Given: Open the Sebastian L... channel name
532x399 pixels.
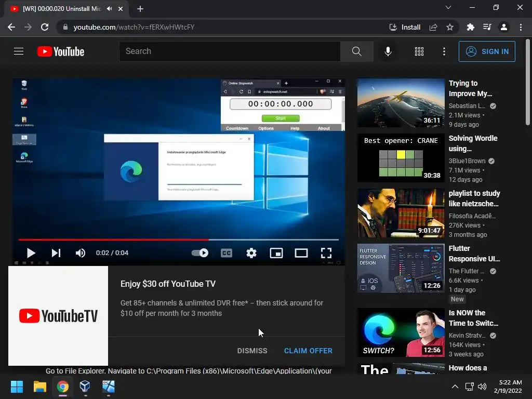Looking at the screenshot, I should (467, 106).
